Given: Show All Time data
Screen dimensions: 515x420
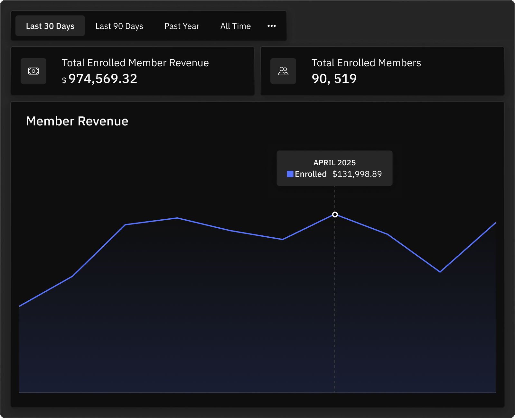Looking at the screenshot, I should [236, 26].
